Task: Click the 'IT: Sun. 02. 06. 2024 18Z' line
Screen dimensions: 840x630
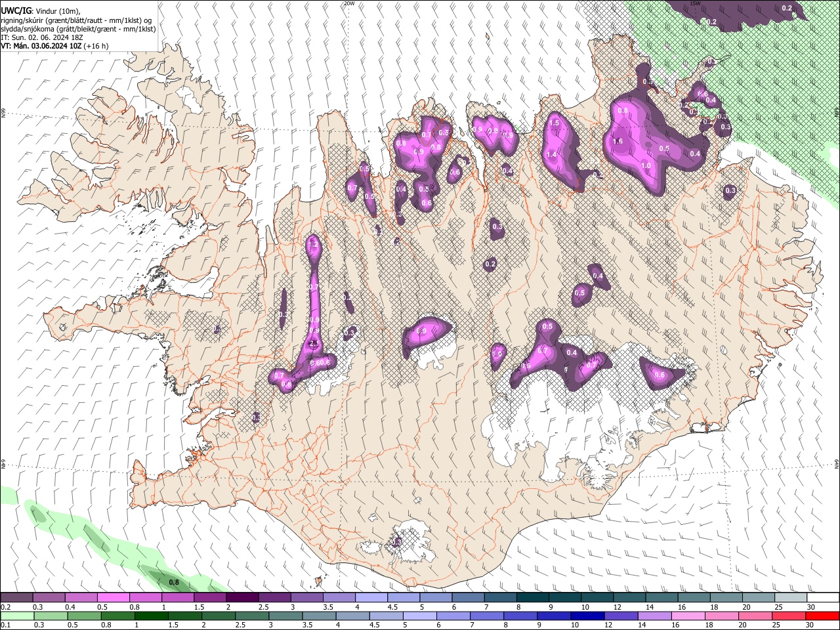Action: [x=41, y=37]
